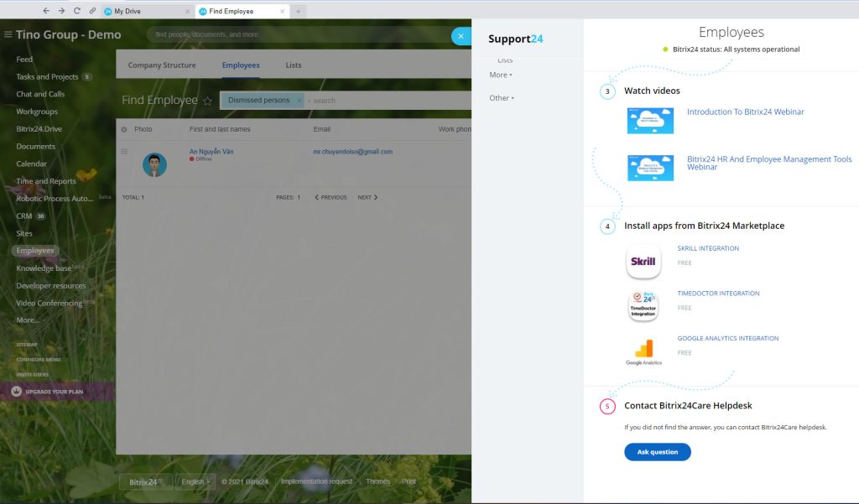Open Introduction To Bitrix24 Webinar thumbnail

(x=650, y=121)
